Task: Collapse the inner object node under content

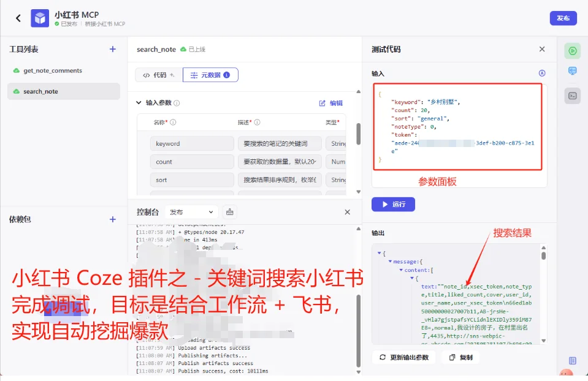Action: [x=412, y=278]
